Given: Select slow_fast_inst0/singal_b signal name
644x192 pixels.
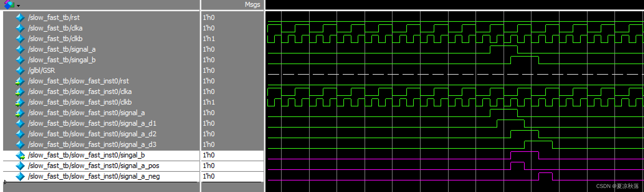Looking at the screenshot, I should [x=86, y=155].
